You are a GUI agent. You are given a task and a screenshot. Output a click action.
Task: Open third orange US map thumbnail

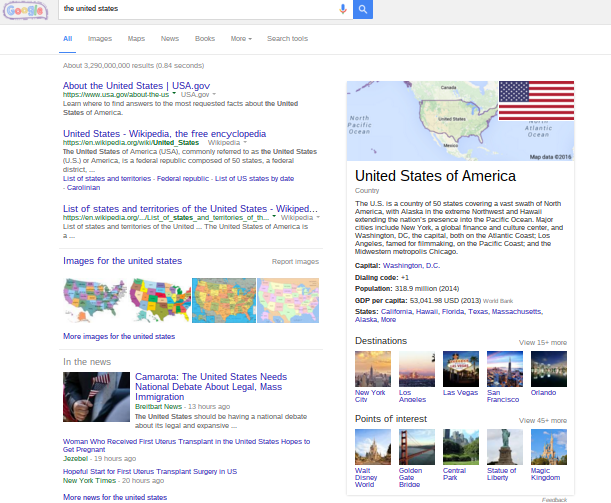coord(224,300)
